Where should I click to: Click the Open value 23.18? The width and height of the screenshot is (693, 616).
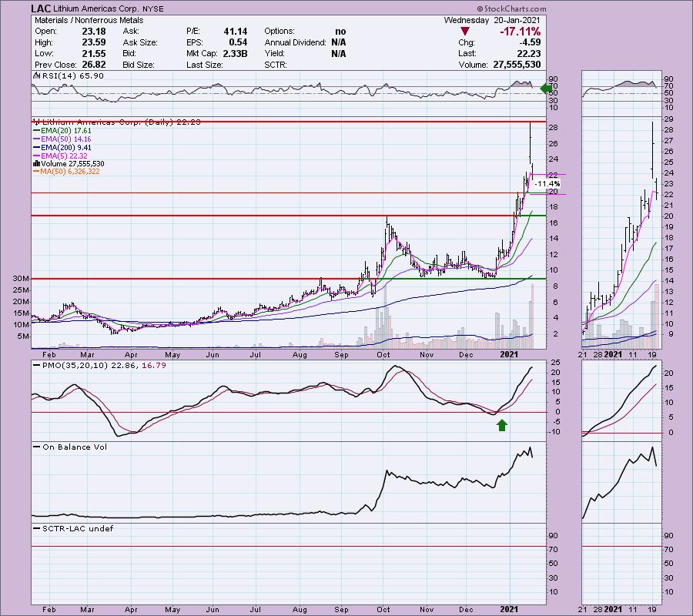tap(94, 32)
